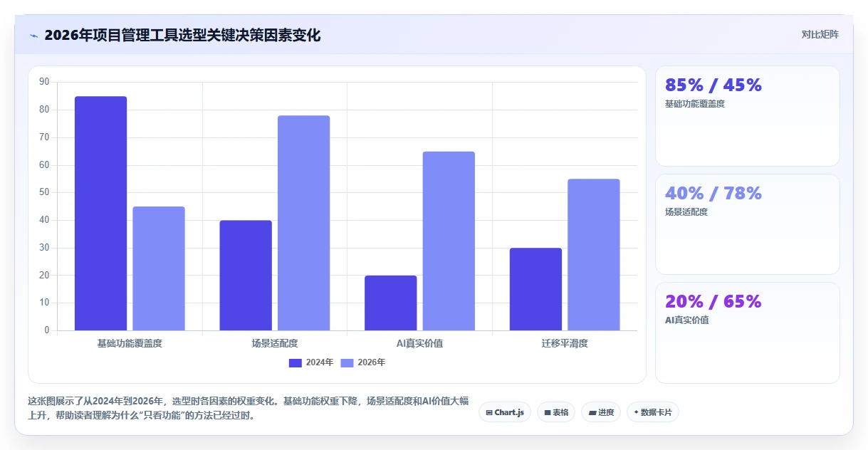Screen dimensions: 868x450
Task: Click the 2024 bar for 迁移平滑度
Action: tap(535, 289)
